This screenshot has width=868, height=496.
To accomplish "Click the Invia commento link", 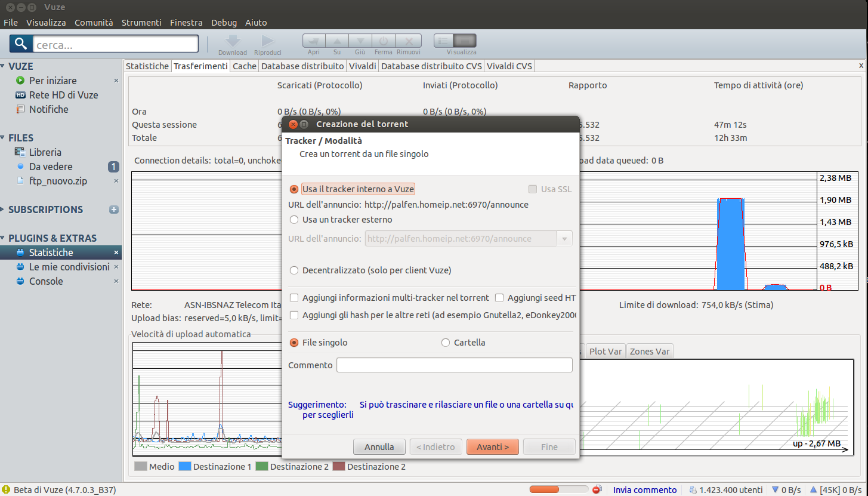I will [645, 490].
